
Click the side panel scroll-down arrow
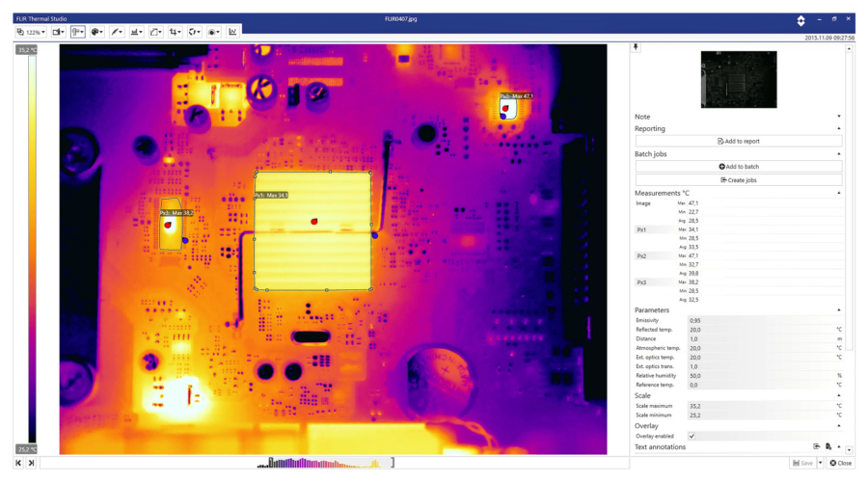click(x=849, y=450)
